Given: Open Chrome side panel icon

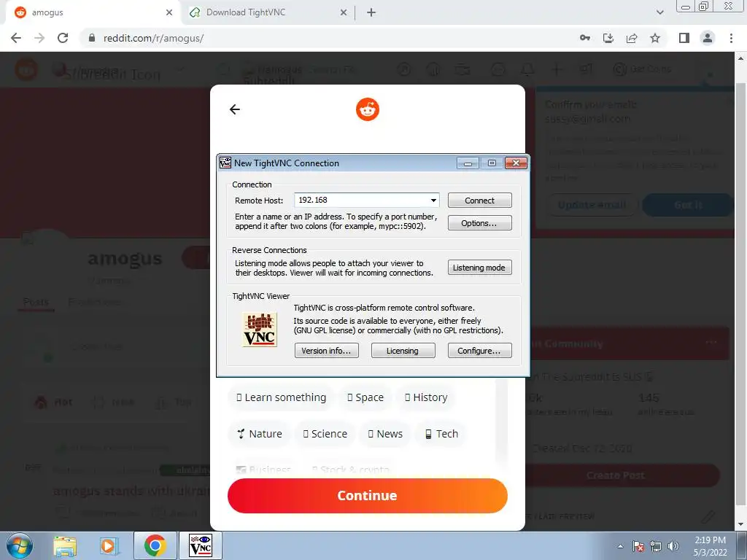Looking at the screenshot, I should coord(684,38).
